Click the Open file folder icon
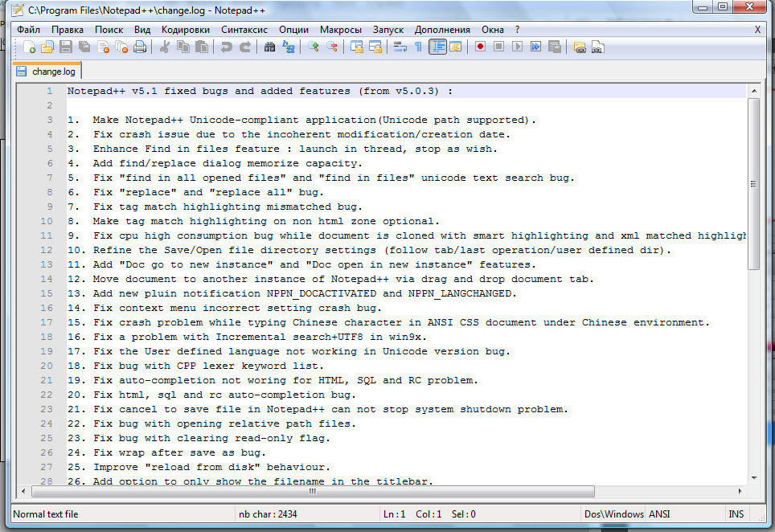 (47, 47)
